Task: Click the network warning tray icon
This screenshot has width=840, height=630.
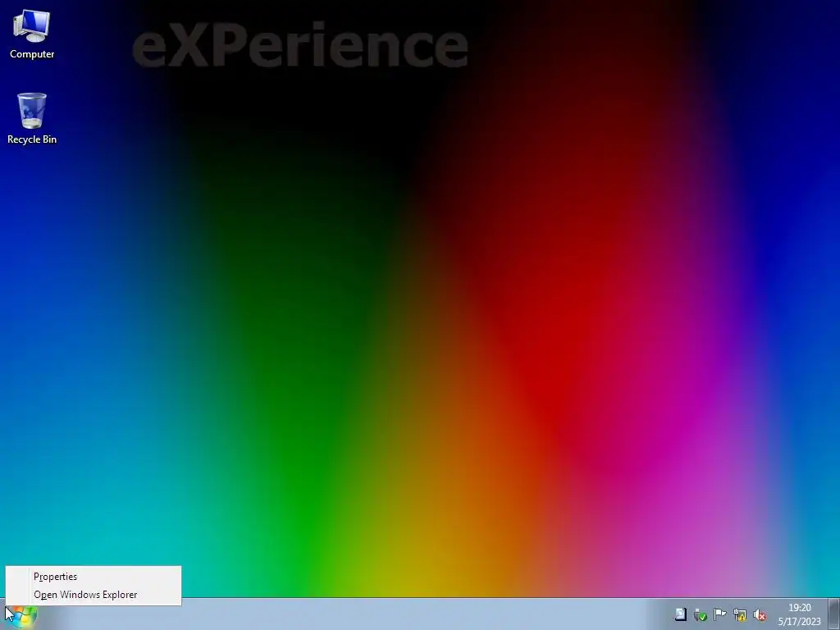Action: tap(740, 614)
